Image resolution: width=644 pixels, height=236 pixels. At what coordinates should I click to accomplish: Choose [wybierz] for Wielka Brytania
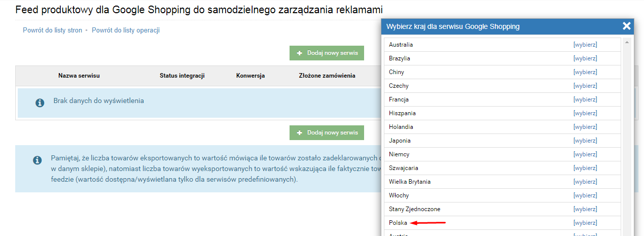(585, 182)
